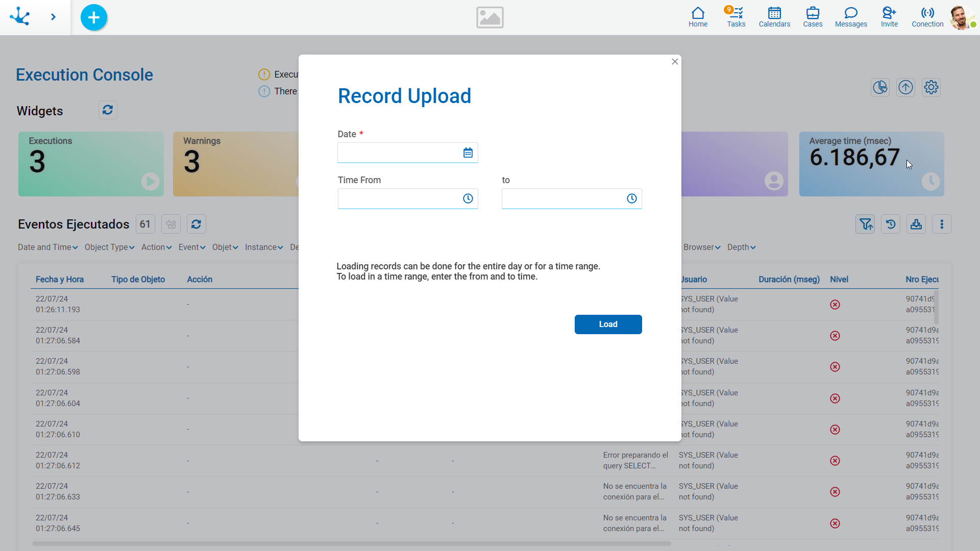The width and height of the screenshot is (980, 551).
Task: Click the download records icon
Action: point(916,224)
